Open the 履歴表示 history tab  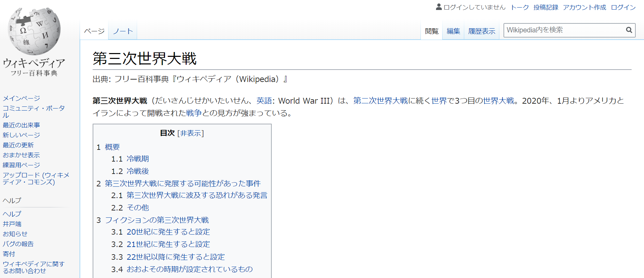tap(481, 31)
